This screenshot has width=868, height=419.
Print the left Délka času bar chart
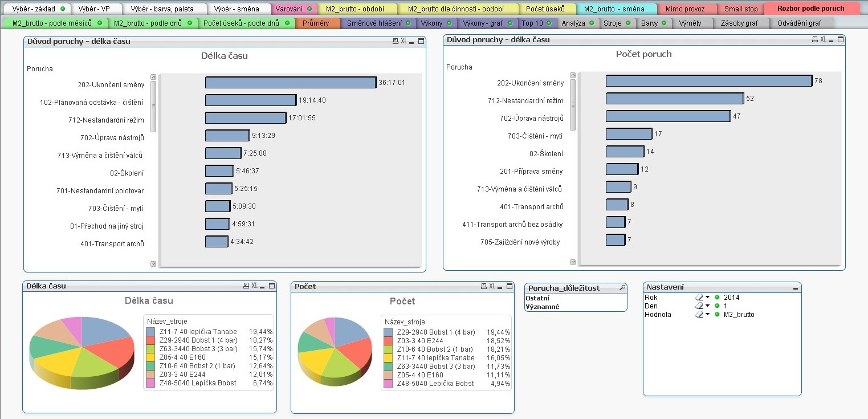(x=396, y=41)
